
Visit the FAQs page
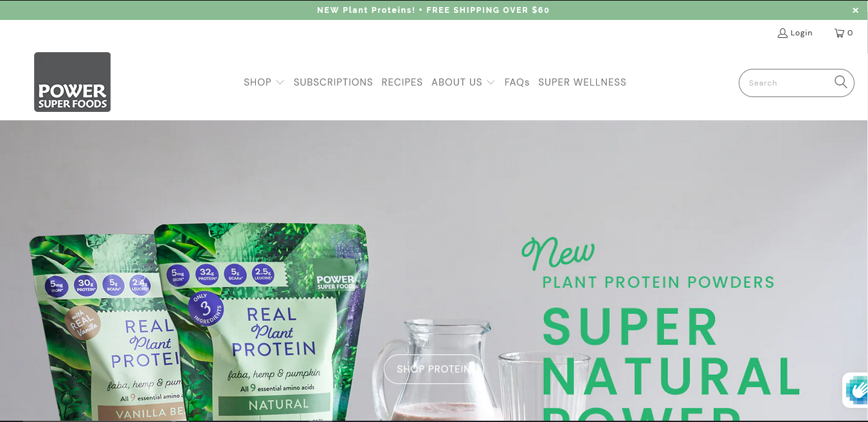(x=517, y=82)
